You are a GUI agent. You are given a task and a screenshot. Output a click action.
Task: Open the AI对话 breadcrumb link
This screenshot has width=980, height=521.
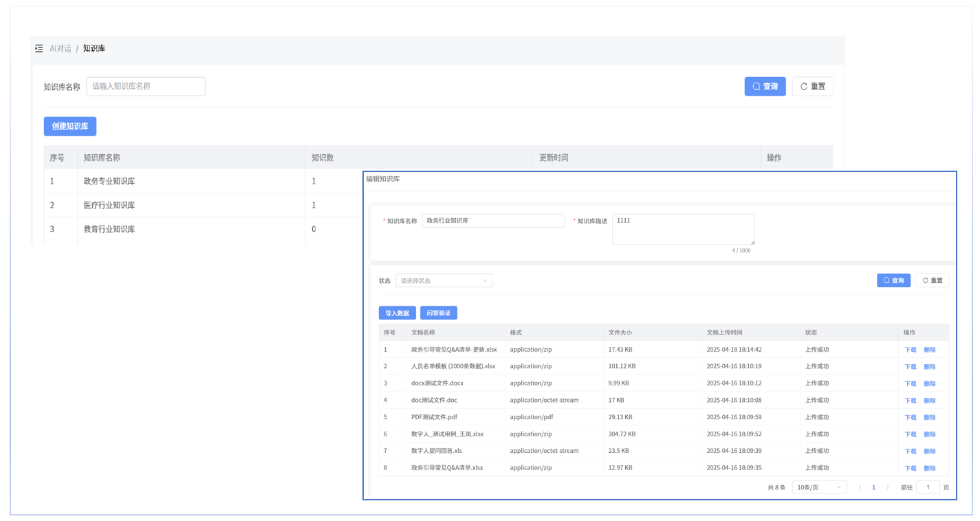click(61, 49)
